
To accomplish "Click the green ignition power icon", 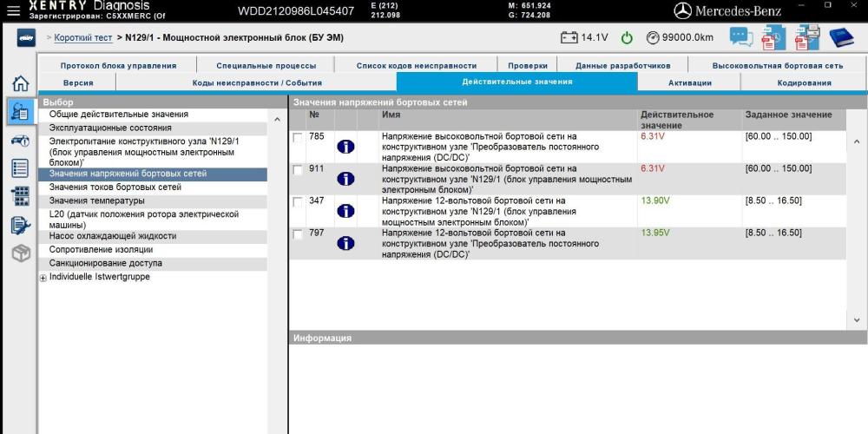I will click(627, 37).
